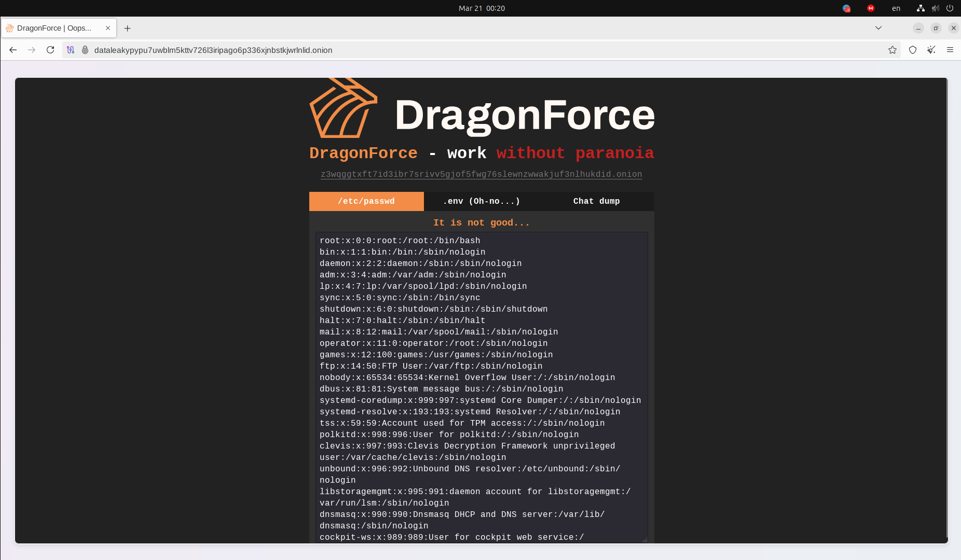Screen dimensions: 961x560
Task: Click the network status tray icon
Action: (921, 8)
